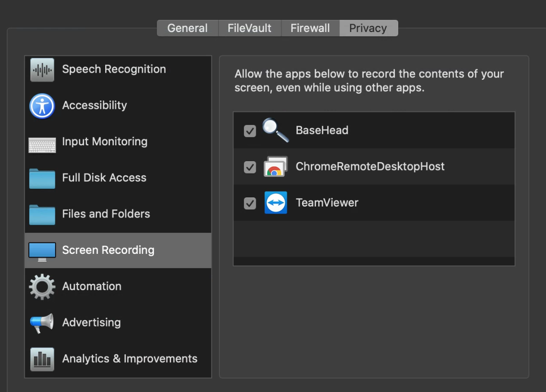This screenshot has height=392, width=546.
Task: Open the Firewall tab
Action: pyautogui.click(x=310, y=28)
